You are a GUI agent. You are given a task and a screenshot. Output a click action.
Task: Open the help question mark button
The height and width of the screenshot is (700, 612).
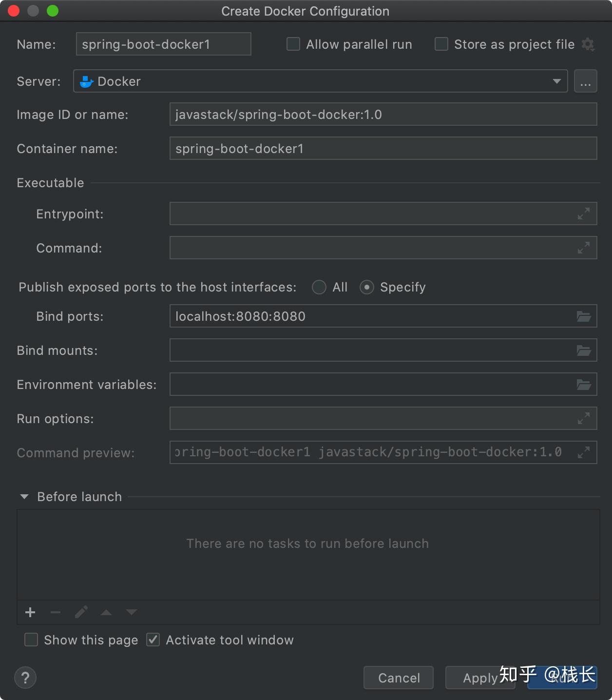[x=25, y=678]
